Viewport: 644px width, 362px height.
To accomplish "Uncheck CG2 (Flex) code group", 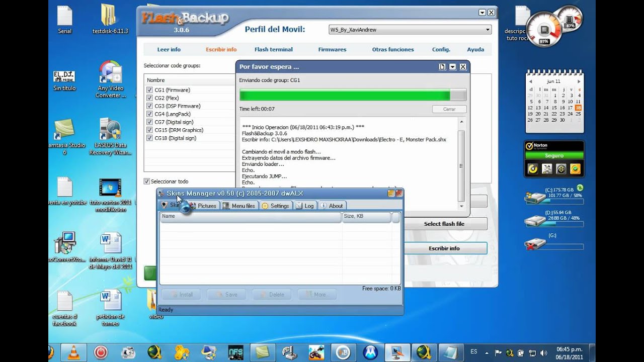I will pyautogui.click(x=149, y=98).
